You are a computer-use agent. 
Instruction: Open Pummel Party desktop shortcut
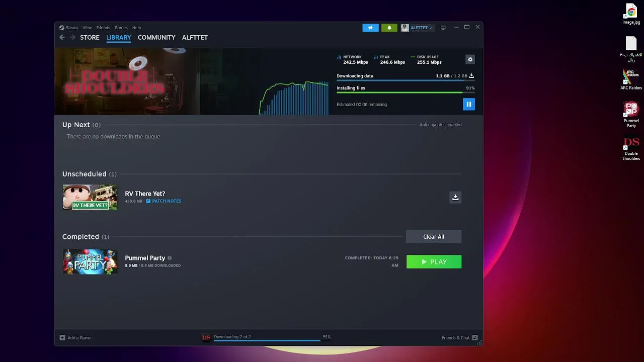pyautogui.click(x=631, y=115)
